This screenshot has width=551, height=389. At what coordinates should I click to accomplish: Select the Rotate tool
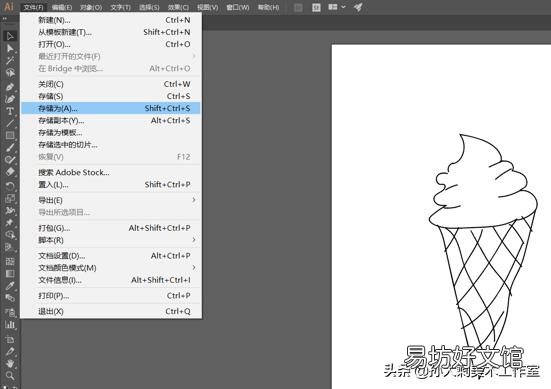click(10, 186)
